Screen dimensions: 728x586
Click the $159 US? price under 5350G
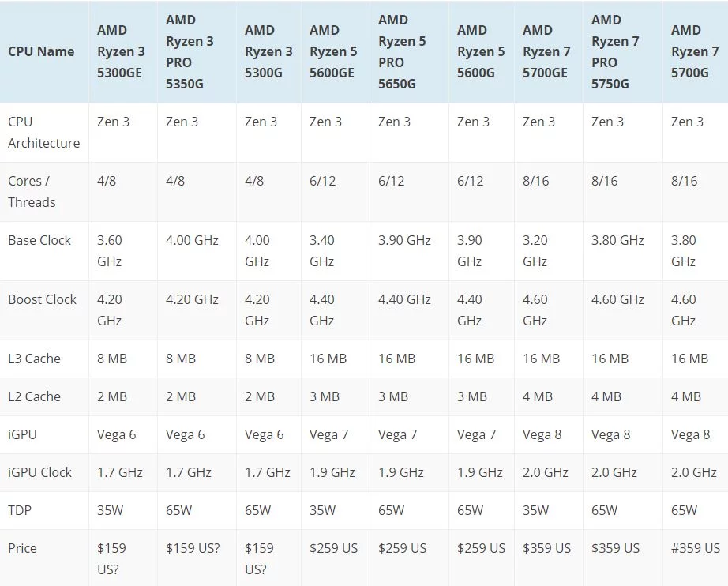[x=193, y=548]
